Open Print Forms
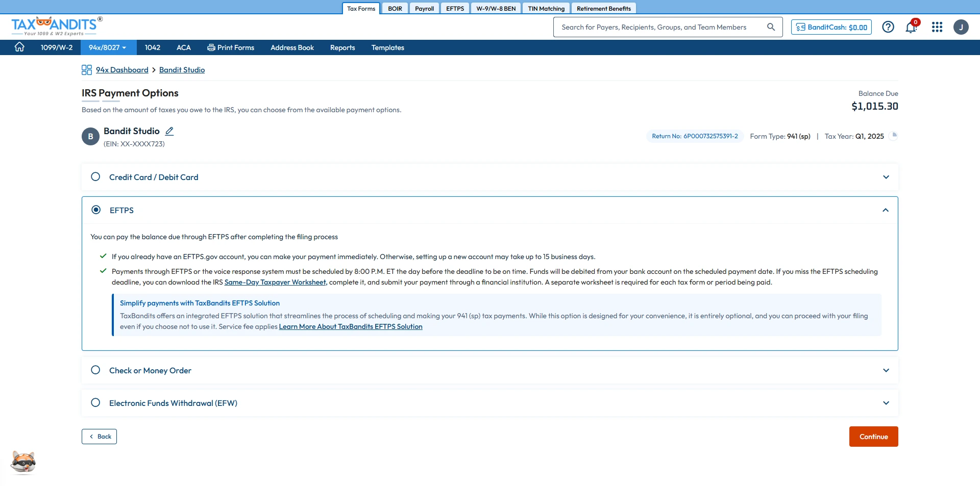 (231, 47)
